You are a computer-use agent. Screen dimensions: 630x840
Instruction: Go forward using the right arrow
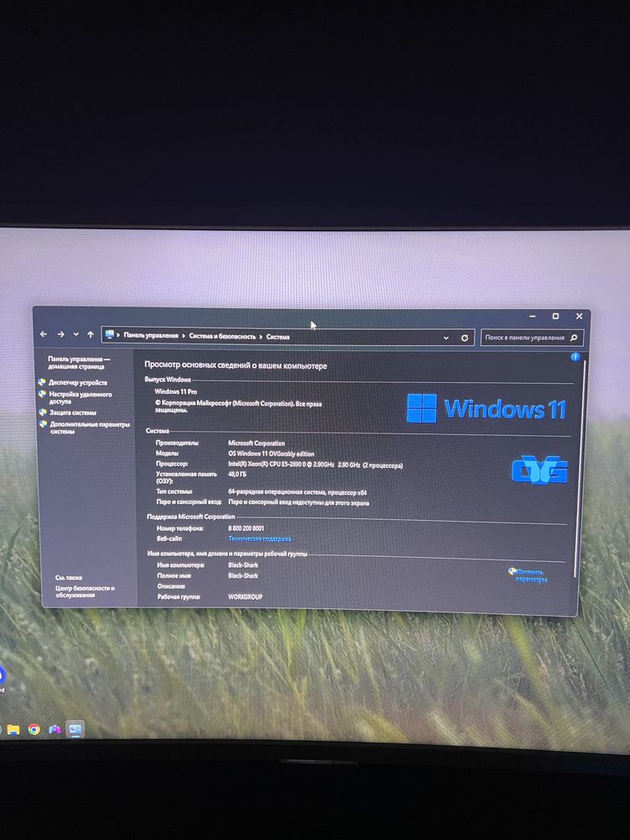coord(61,334)
